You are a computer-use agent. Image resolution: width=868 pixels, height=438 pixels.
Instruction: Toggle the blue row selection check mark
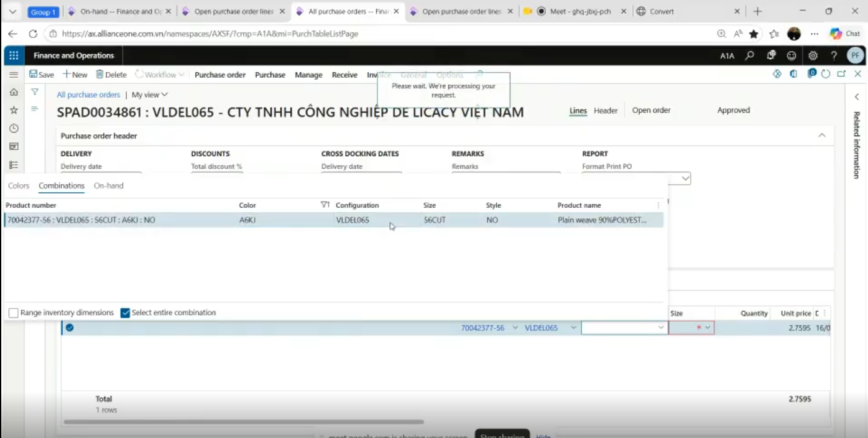tap(70, 328)
